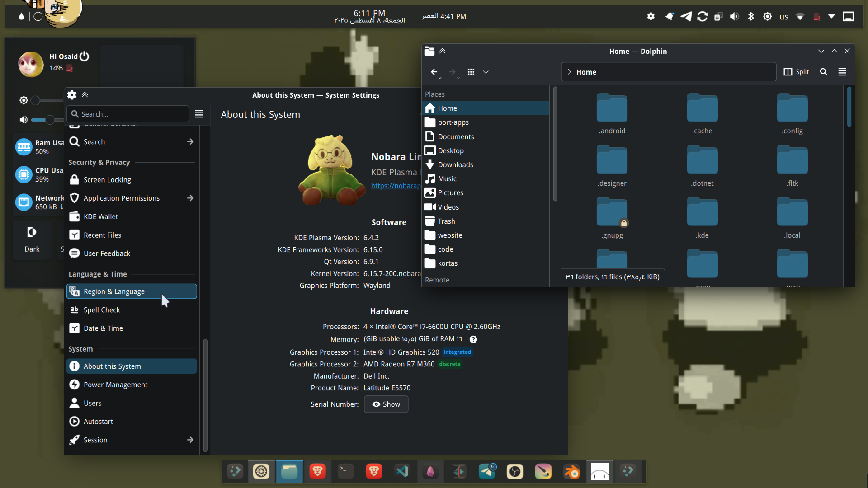
Task: Open the locked .gnupg folder
Action: click(612, 218)
